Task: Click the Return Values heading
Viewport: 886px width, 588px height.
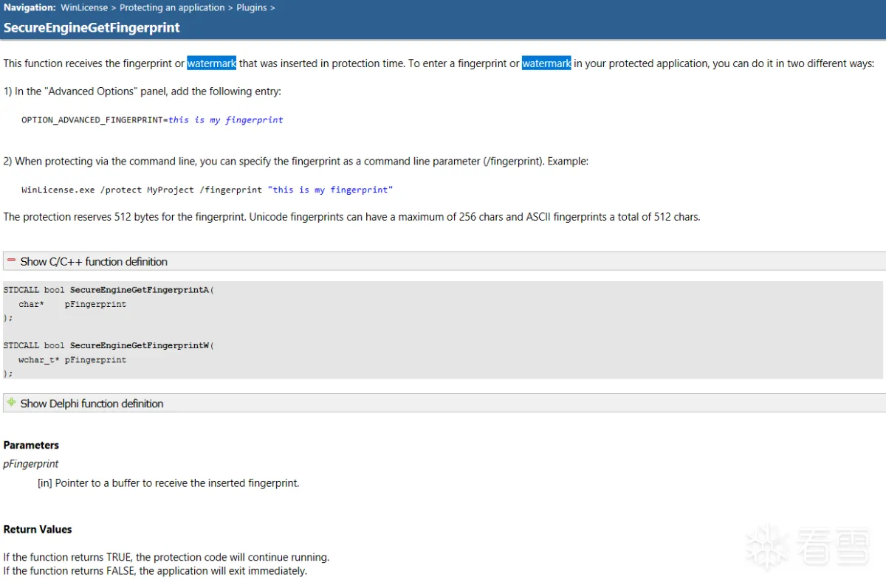Action: [38, 529]
